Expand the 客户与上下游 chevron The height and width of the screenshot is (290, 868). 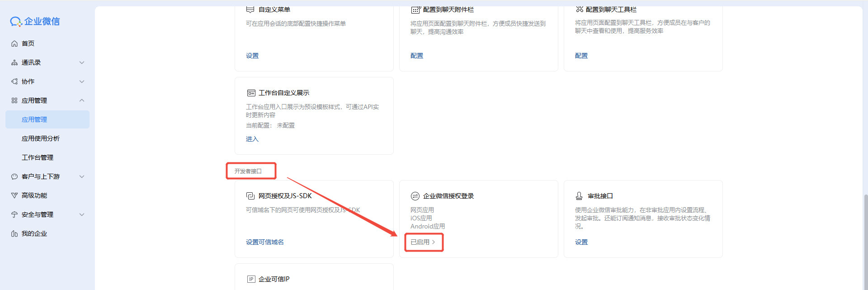[x=82, y=176]
